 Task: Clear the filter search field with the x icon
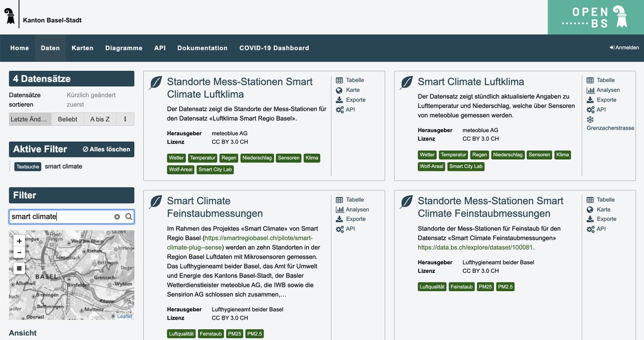click(x=117, y=216)
